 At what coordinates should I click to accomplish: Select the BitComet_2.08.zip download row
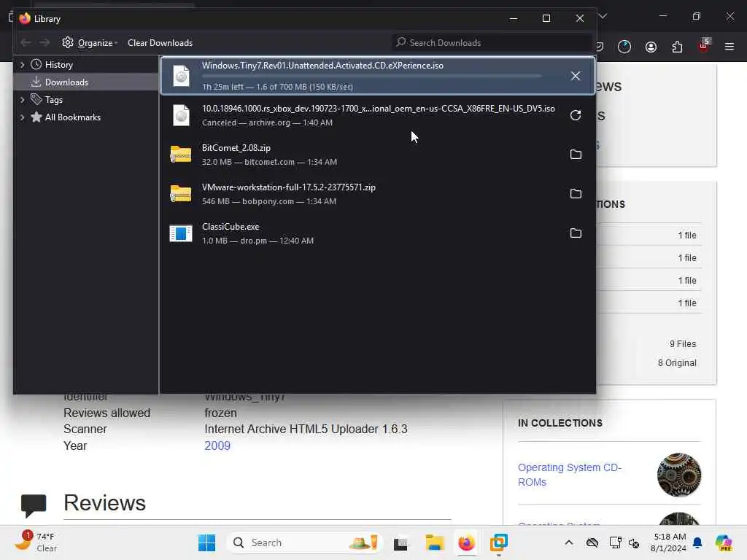click(x=377, y=155)
